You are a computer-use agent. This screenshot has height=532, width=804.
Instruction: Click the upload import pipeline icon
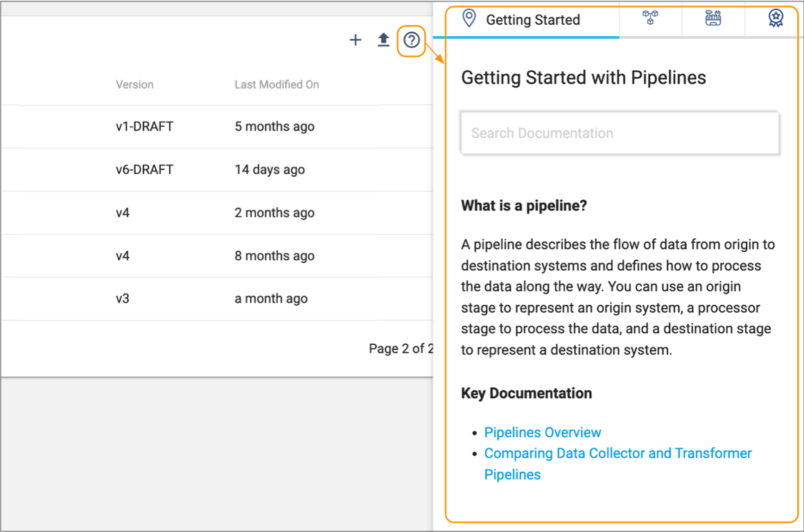(x=383, y=40)
